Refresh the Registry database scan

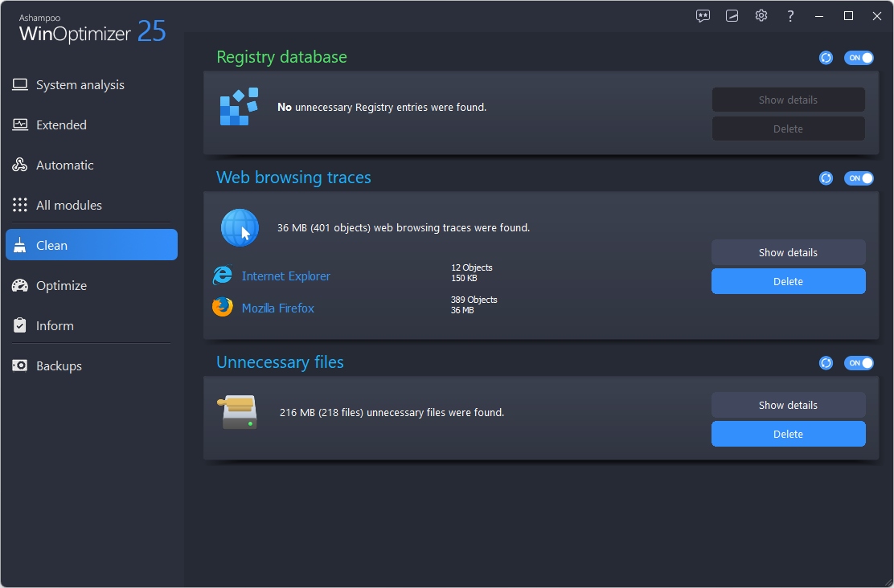coord(826,58)
